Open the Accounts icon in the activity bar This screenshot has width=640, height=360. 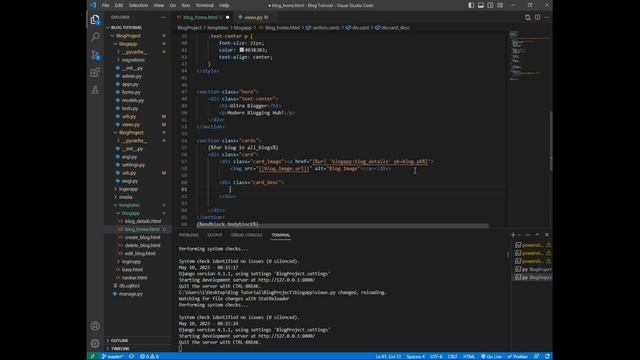pyautogui.click(x=95, y=326)
